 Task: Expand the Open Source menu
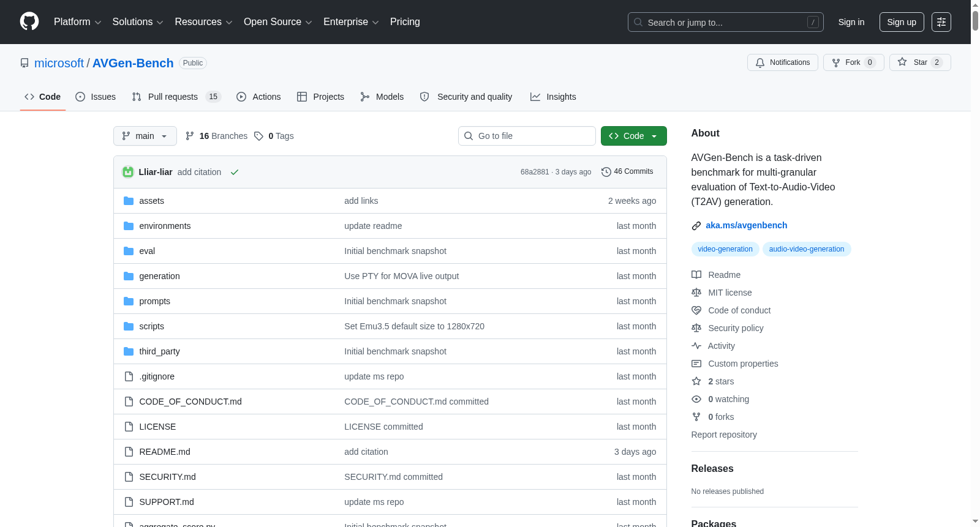[x=278, y=22]
